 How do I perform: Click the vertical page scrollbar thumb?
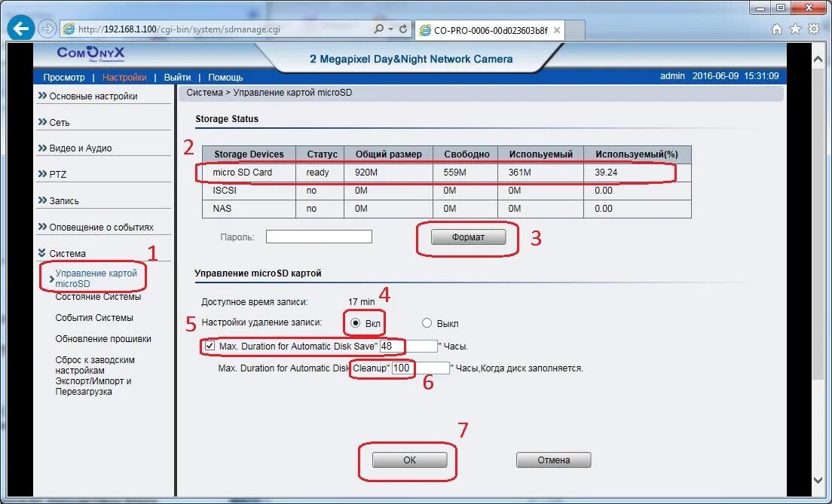click(x=818, y=223)
